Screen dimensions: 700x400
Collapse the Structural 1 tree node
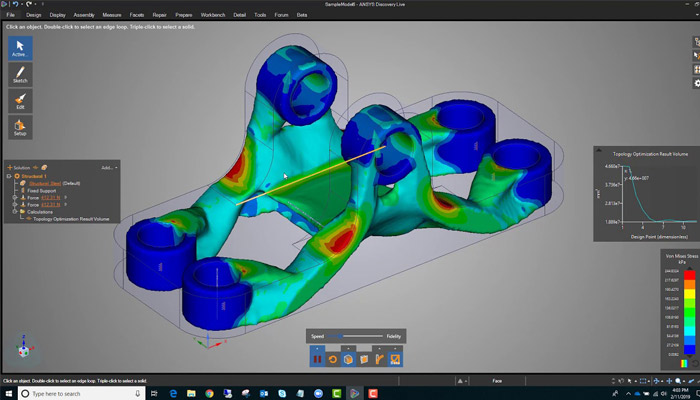tap(9, 176)
